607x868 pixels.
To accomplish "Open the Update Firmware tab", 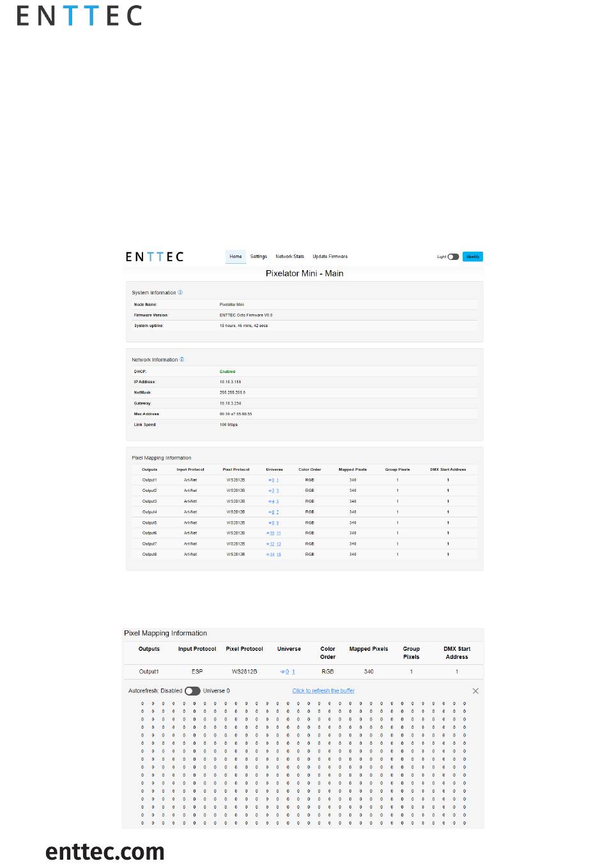I will [x=330, y=256].
